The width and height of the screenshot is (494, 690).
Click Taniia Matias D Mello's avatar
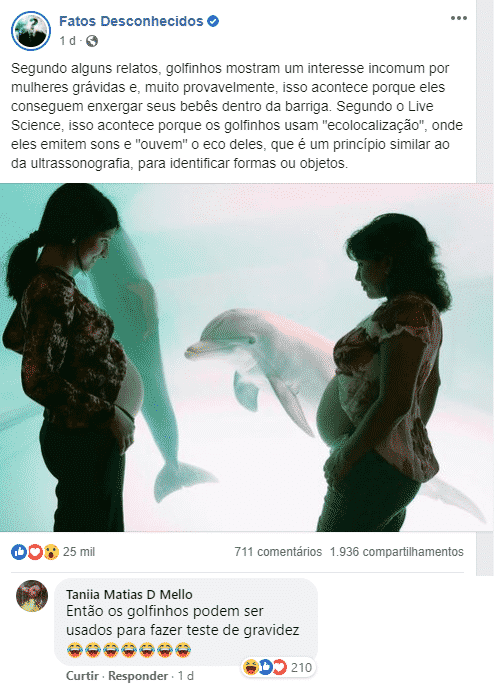pyautogui.click(x=32, y=596)
